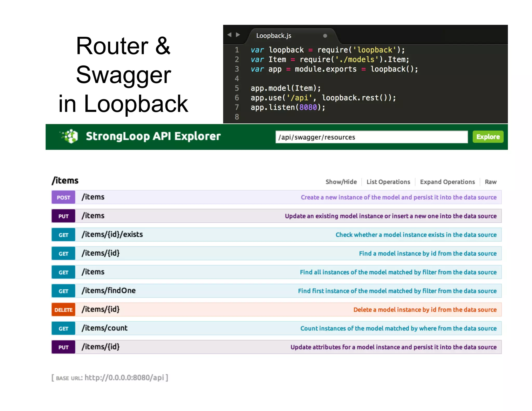Click the List Operations link
This screenshot has height=411, width=532.
pyautogui.click(x=388, y=182)
